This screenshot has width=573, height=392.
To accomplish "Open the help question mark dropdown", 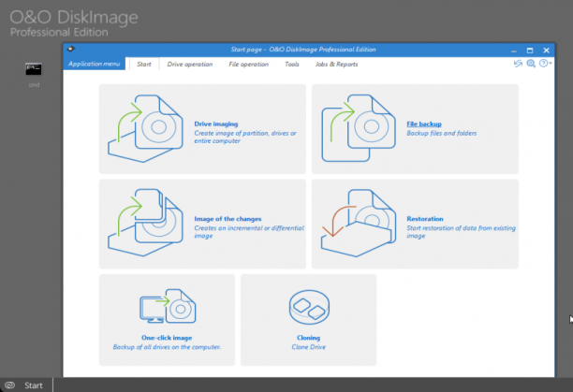I will coord(545,64).
